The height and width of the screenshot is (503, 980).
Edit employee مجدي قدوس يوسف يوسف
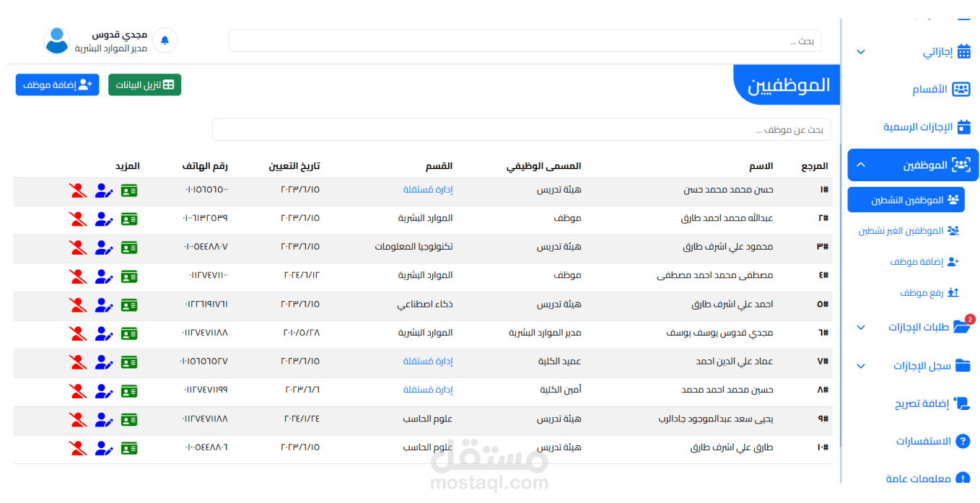(104, 333)
